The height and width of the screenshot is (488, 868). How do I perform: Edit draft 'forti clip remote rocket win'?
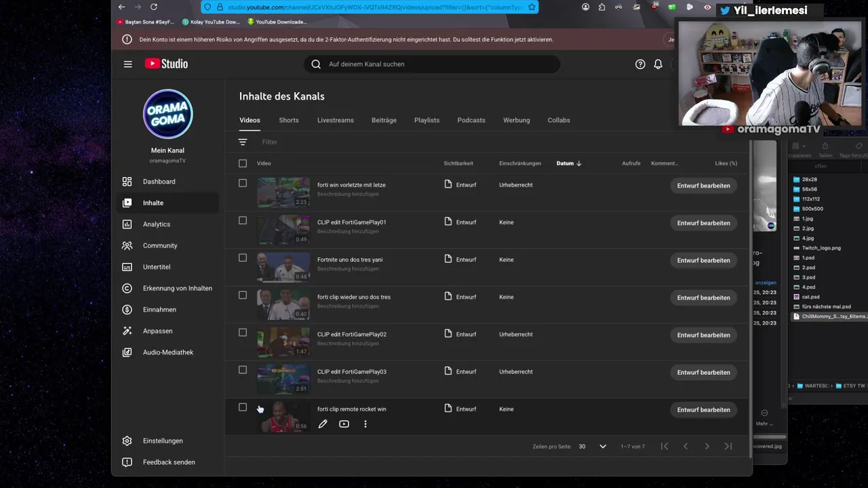pos(703,409)
